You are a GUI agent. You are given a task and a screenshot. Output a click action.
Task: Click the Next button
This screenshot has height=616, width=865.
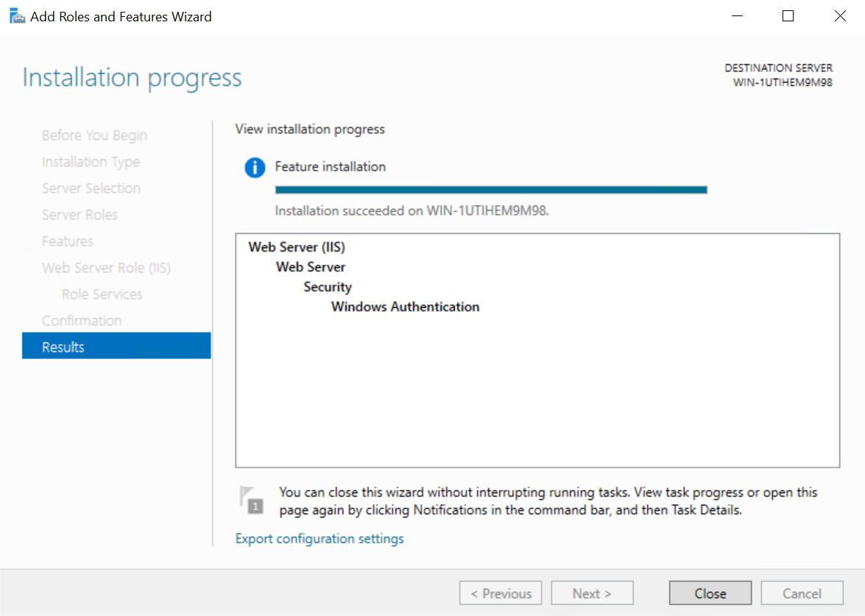tap(592, 593)
